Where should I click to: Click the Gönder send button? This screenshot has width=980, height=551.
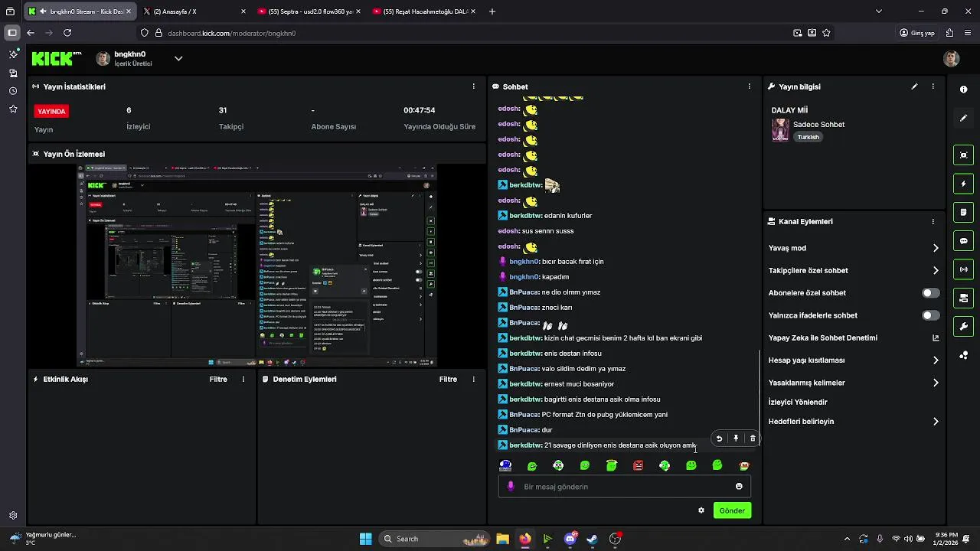coord(732,510)
